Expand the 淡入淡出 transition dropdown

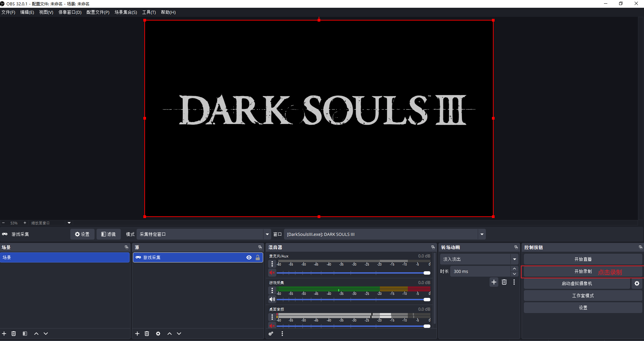pyautogui.click(x=514, y=259)
